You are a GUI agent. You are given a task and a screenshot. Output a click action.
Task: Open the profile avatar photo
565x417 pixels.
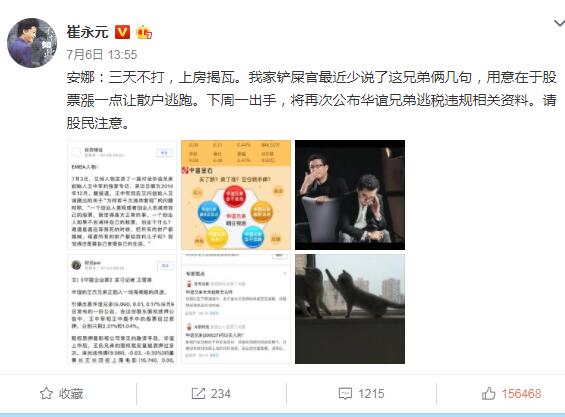pyautogui.click(x=32, y=43)
